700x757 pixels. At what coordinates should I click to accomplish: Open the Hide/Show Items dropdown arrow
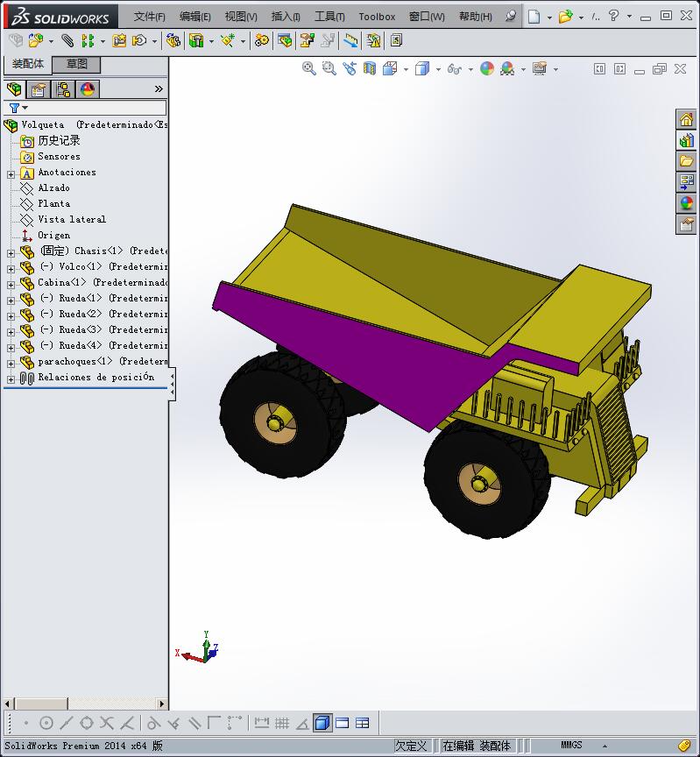470,69
